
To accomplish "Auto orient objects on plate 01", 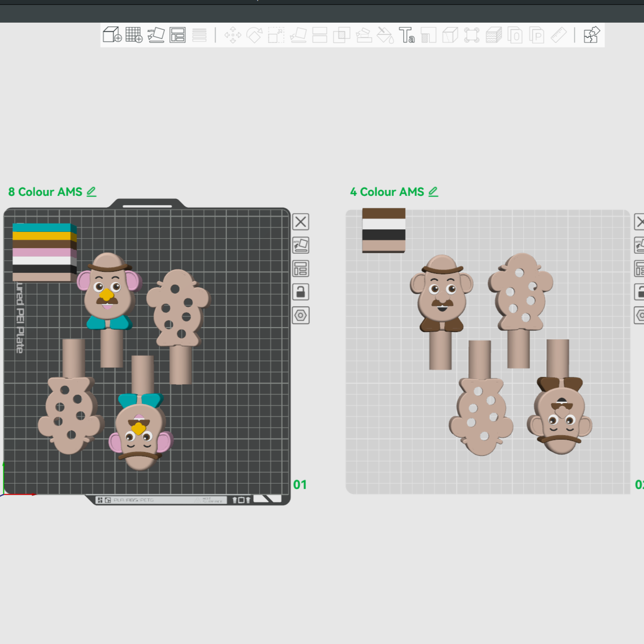I will (x=301, y=245).
